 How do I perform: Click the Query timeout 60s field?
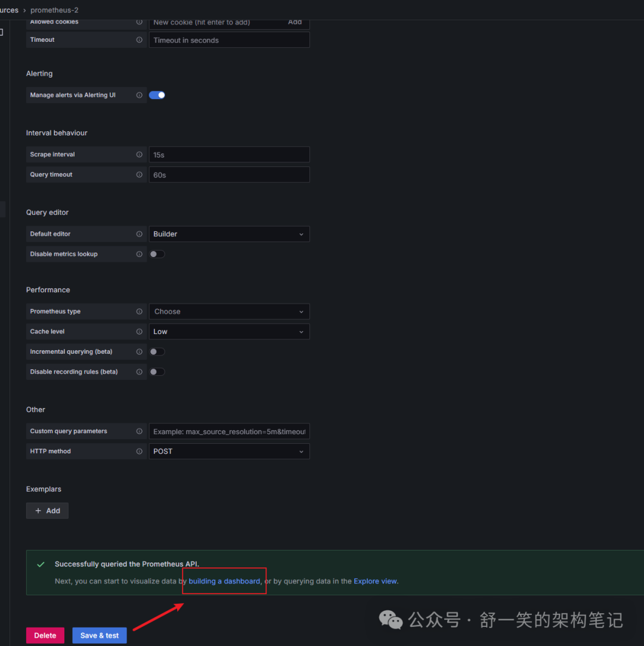(229, 175)
